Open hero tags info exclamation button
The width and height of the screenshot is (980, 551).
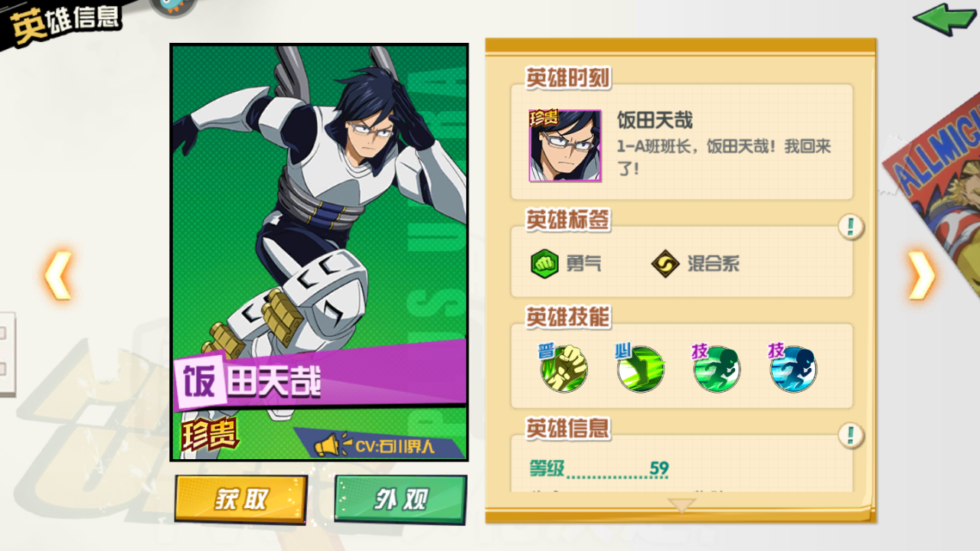[851, 227]
